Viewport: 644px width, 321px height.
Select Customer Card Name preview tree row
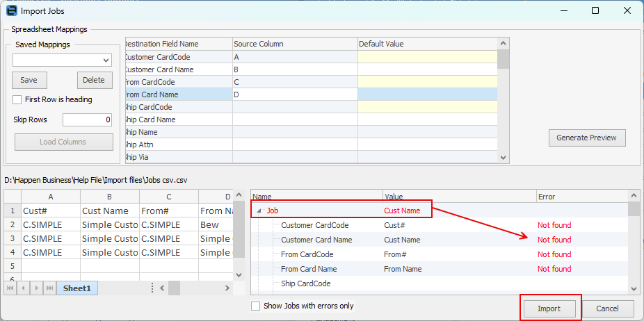click(439, 240)
